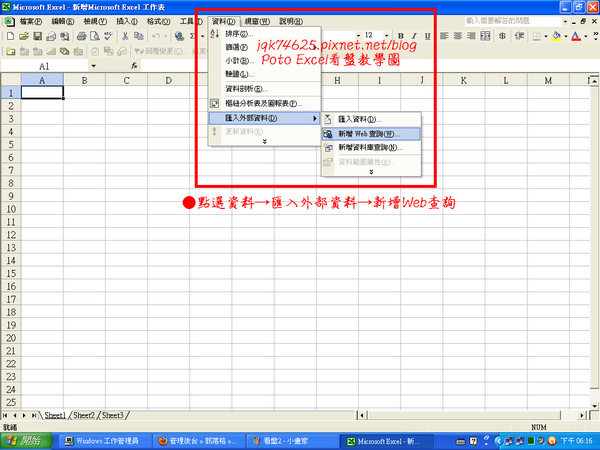The width and height of the screenshot is (600, 450).
Task: Click the Select All corner box
Action: click(x=11, y=80)
